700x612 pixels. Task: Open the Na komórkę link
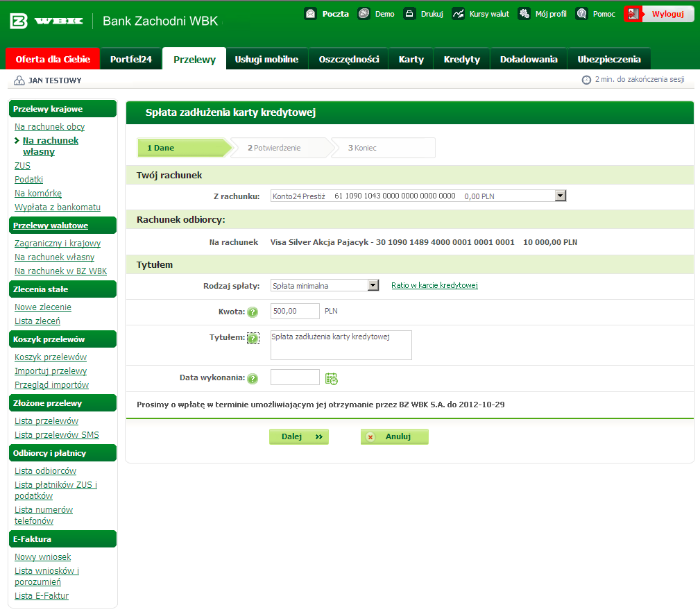[x=38, y=194]
